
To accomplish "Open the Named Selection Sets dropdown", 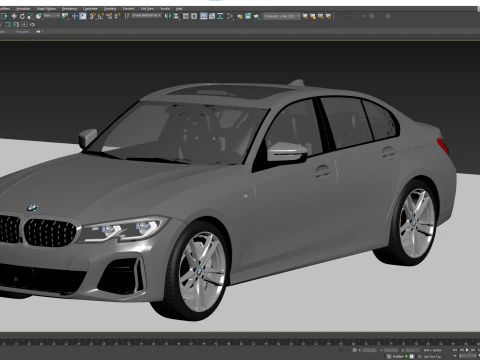I will 147,16.
